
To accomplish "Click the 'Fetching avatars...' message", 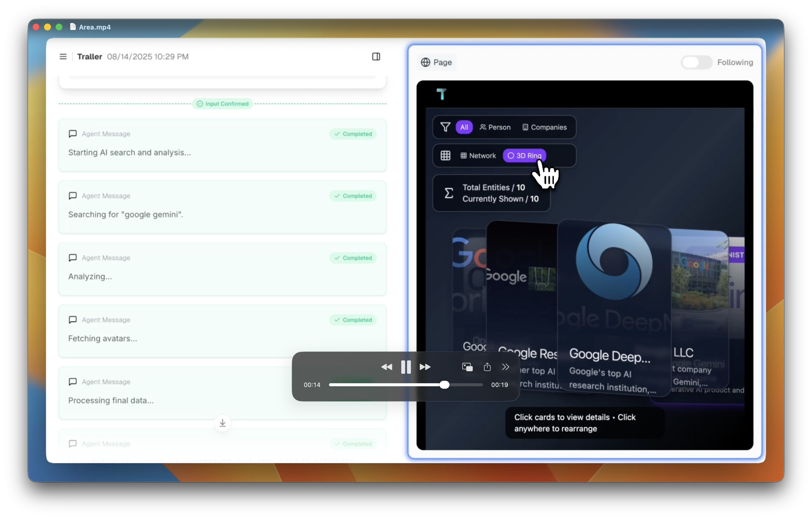I will point(102,338).
